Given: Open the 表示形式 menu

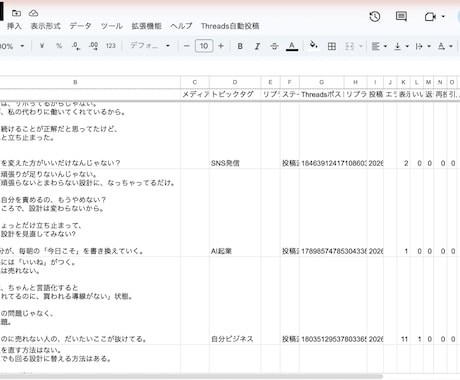Looking at the screenshot, I should click(46, 26).
